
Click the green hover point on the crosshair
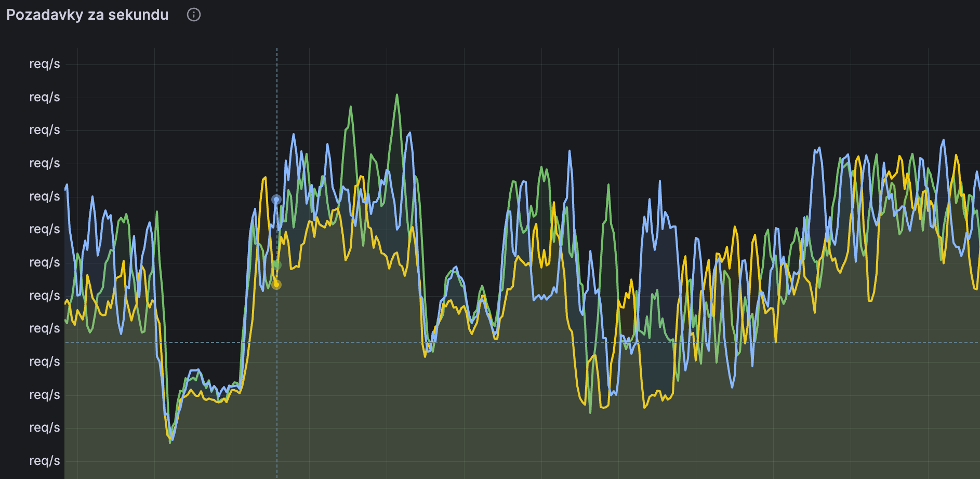277,265
